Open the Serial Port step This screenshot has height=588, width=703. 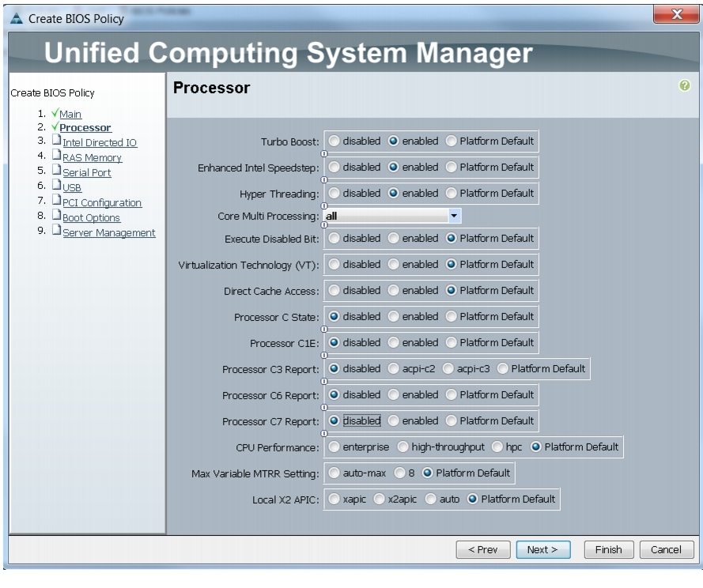click(x=86, y=172)
